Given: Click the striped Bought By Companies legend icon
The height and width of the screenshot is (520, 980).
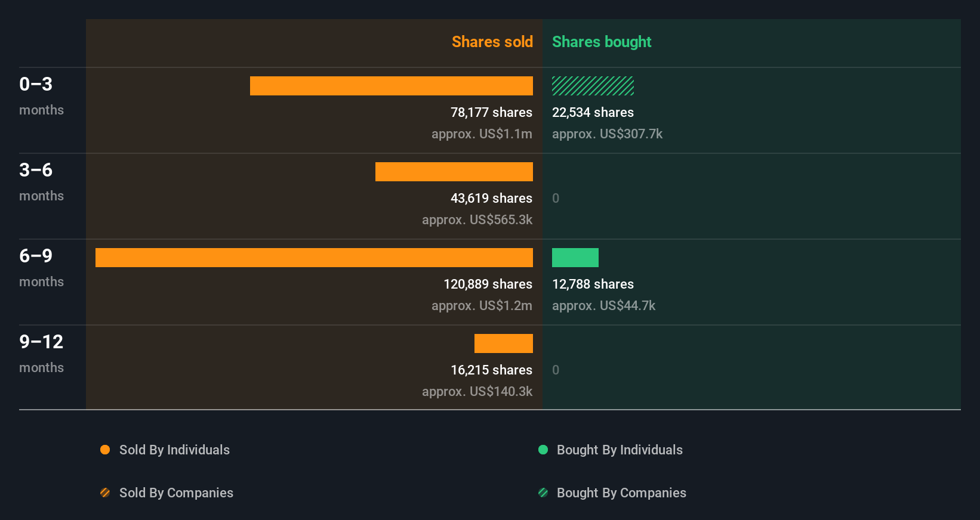Looking at the screenshot, I should coord(543,493).
